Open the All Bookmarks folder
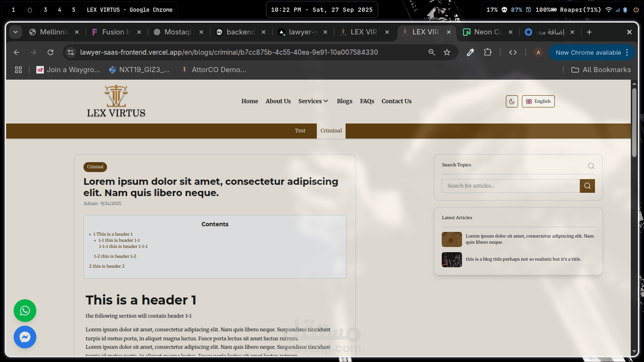 coord(601,70)
